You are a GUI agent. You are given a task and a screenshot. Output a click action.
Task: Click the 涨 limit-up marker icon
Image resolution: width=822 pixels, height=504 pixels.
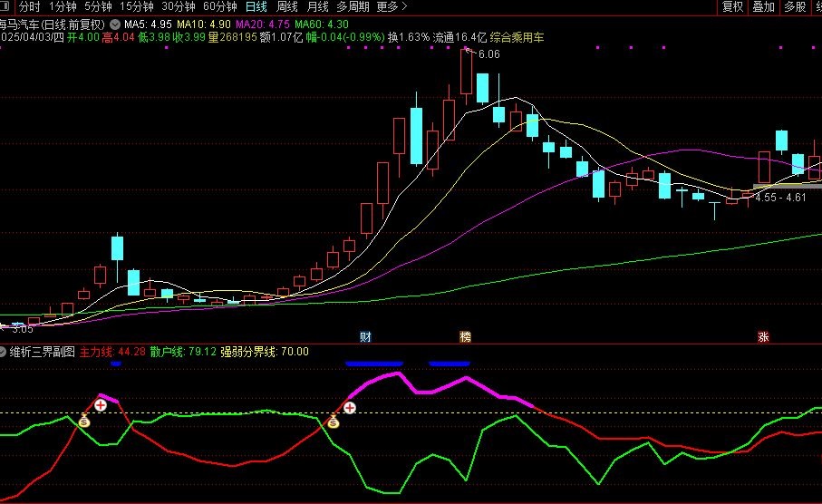763,336
